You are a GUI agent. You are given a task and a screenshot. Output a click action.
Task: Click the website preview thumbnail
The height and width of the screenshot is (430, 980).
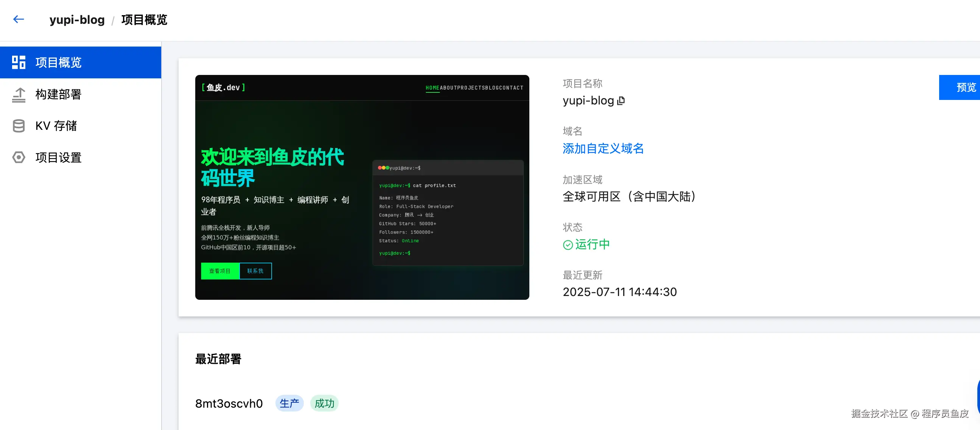coord(362,187)
